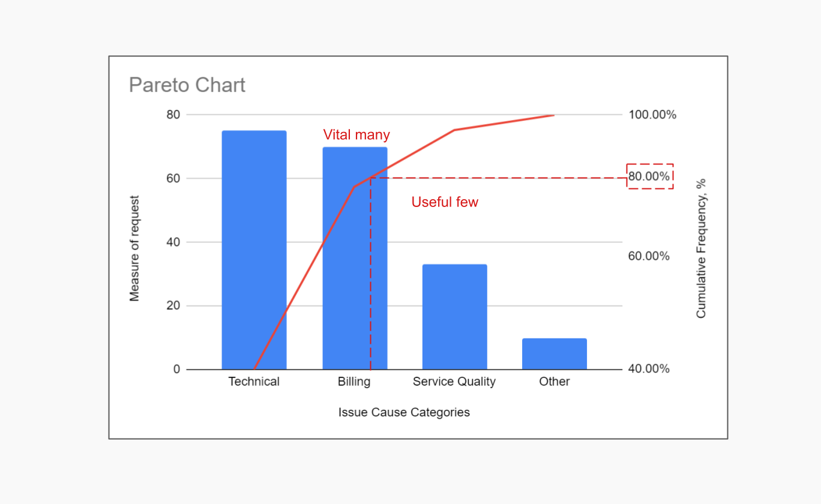Click the Measure of request axis title
The height and width of the screenshot is (504, 821).
pos(134,248)
